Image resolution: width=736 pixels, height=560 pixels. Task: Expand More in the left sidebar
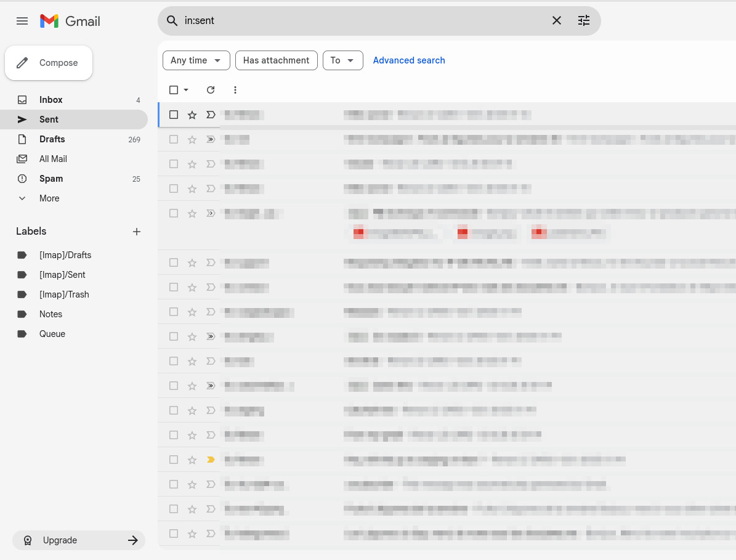(49, 198)
